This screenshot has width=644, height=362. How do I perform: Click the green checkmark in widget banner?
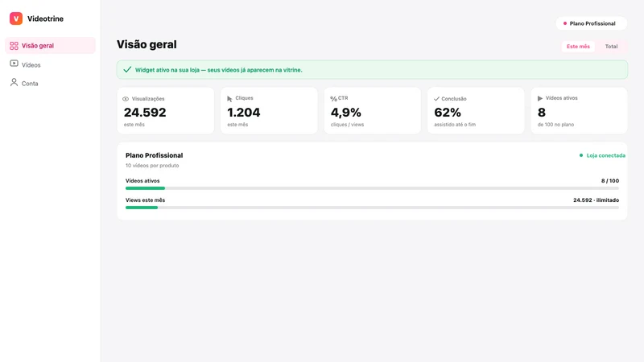[127, 69]
